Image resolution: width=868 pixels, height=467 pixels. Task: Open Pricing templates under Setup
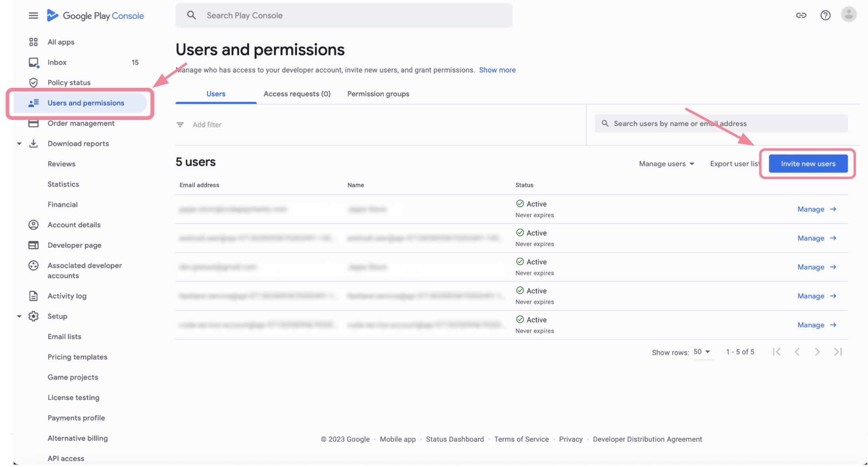pyautogui.click(x=77, y=357)
